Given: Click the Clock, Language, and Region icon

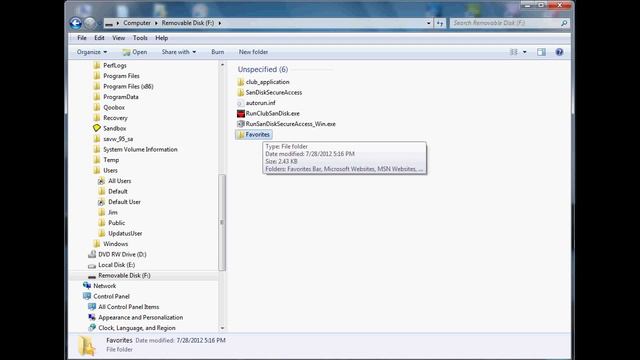Looking at the screenshot, I should pos(92,328).
